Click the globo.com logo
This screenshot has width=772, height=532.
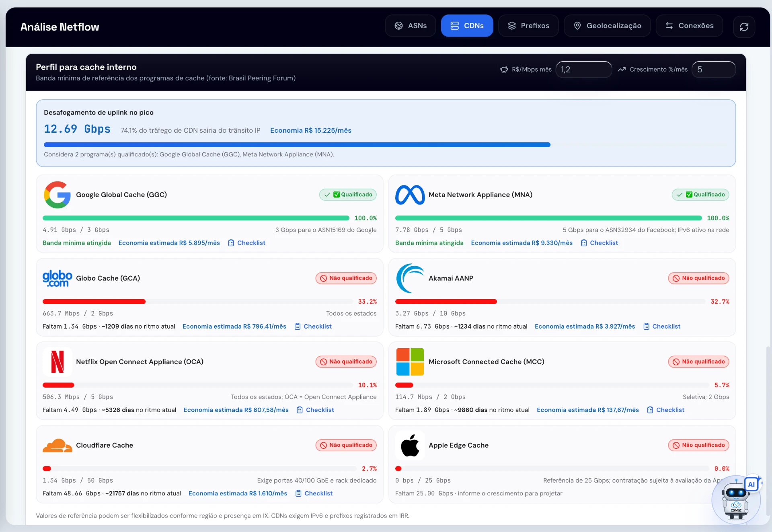pos(57,278)
